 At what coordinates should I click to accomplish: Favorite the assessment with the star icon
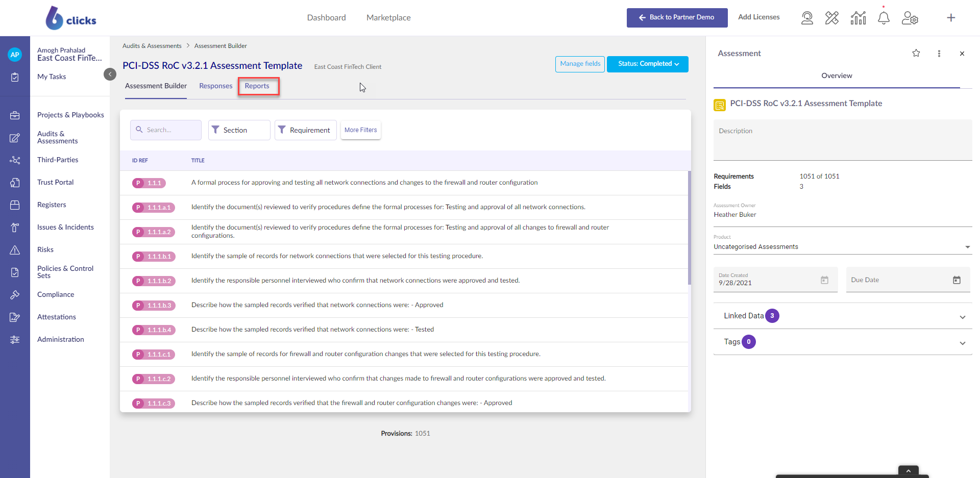pos(916,53)
